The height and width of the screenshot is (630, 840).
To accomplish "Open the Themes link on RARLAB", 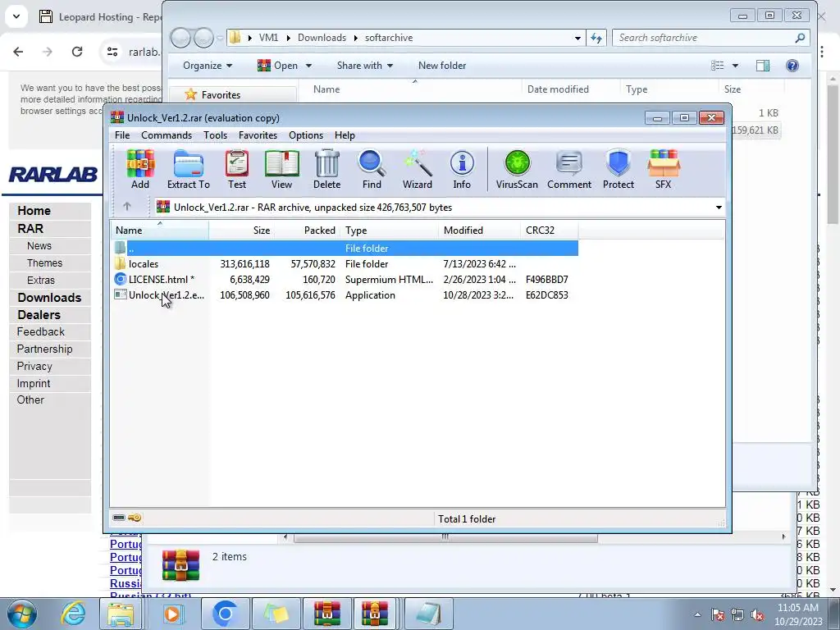I will pyautogui.click(x=44, y=263).
